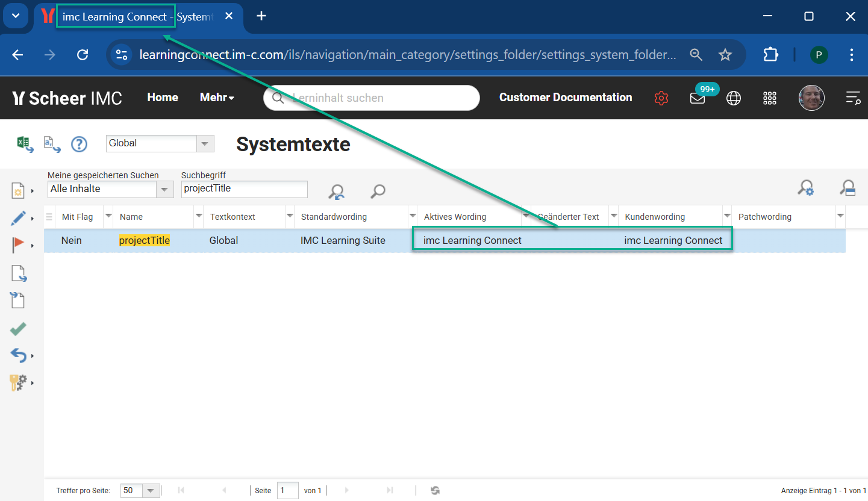
Task: Click the settings gear icon in the header
Action: [x=661, y=98]
